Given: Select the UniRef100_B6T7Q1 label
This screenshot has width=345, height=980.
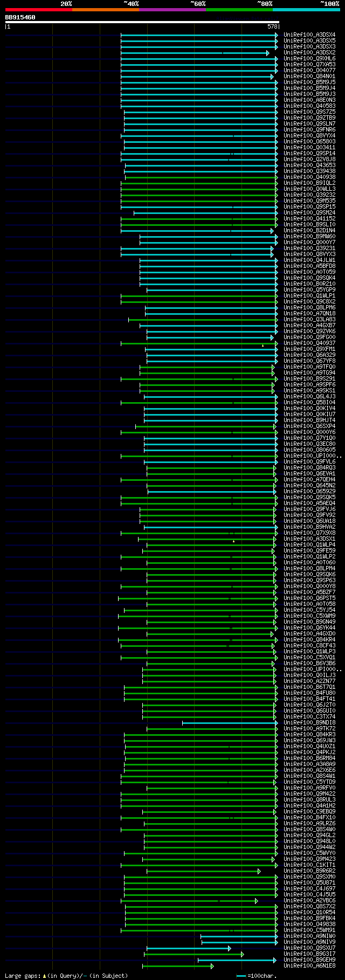Looking at the screenshot, I should point(309,687).
